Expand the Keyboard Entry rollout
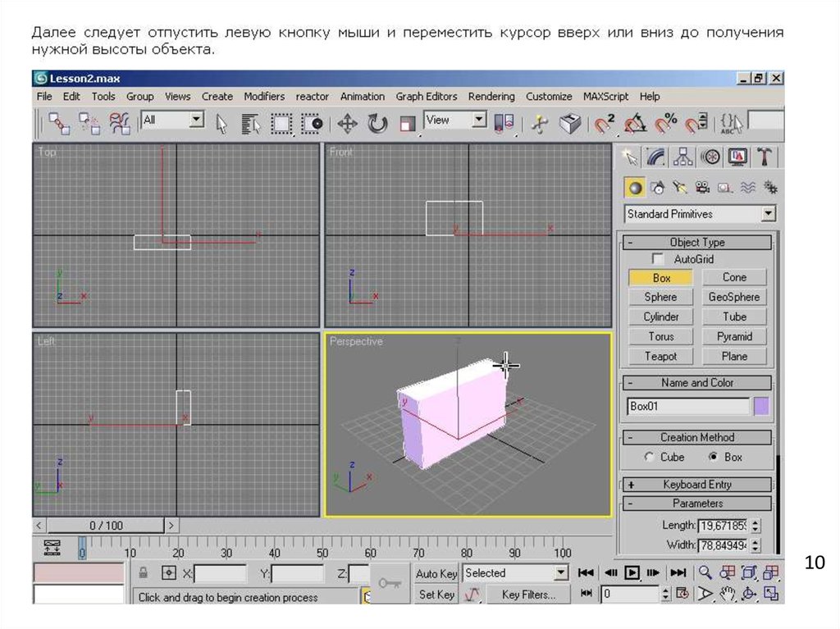Image resolution: width=840 pixels, height=629 pixels. pyautogui.click(x=696, y=485)
